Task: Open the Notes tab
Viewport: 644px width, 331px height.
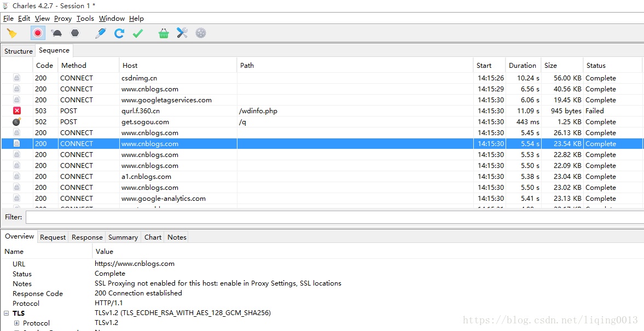Action: (x=177, y=237)
